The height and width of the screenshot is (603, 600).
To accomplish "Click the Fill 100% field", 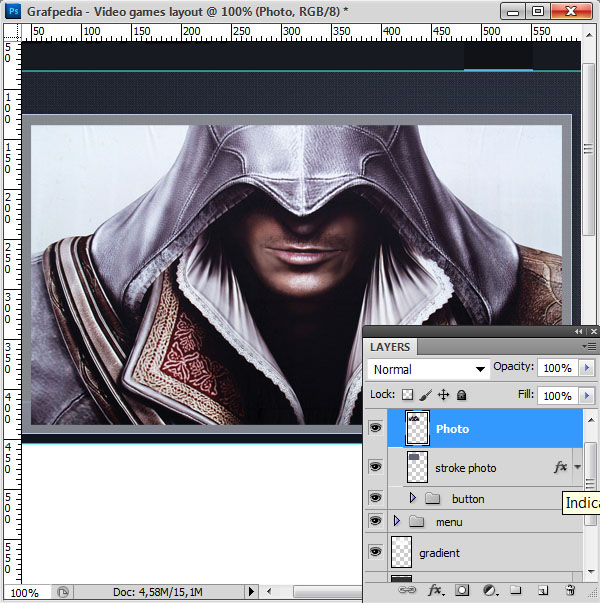I will point(558,395).
